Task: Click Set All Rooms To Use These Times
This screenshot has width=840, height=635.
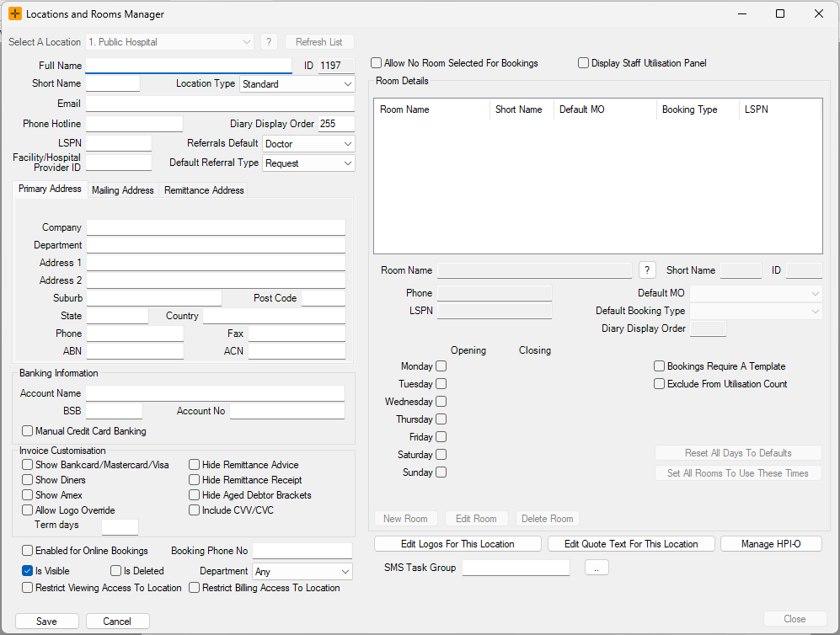Action: click(x=738, y=473)
